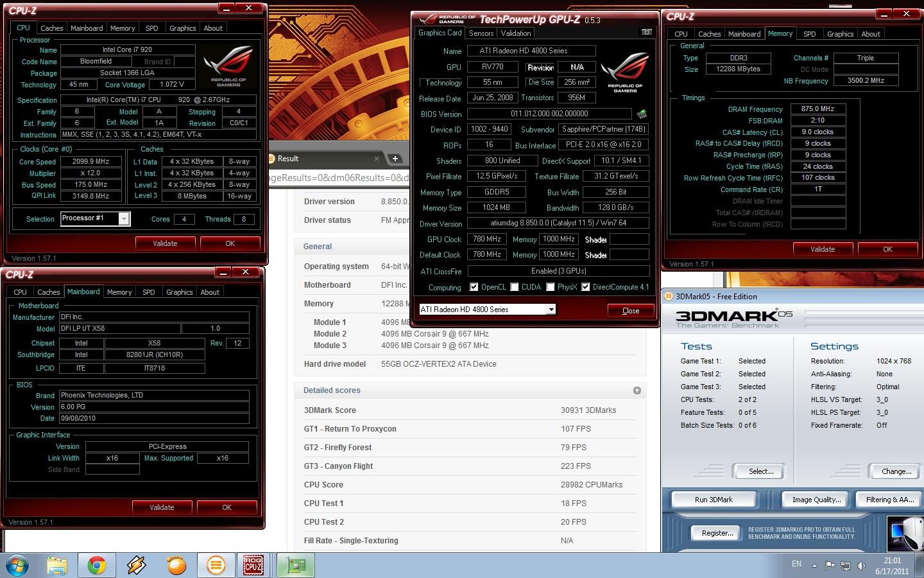
Task: Open SPD tab in right CPU-Z memory window
Action: coord(810,34)
